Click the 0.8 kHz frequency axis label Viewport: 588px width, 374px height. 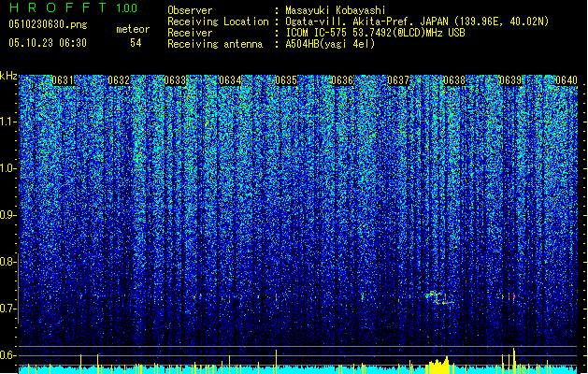7,262
